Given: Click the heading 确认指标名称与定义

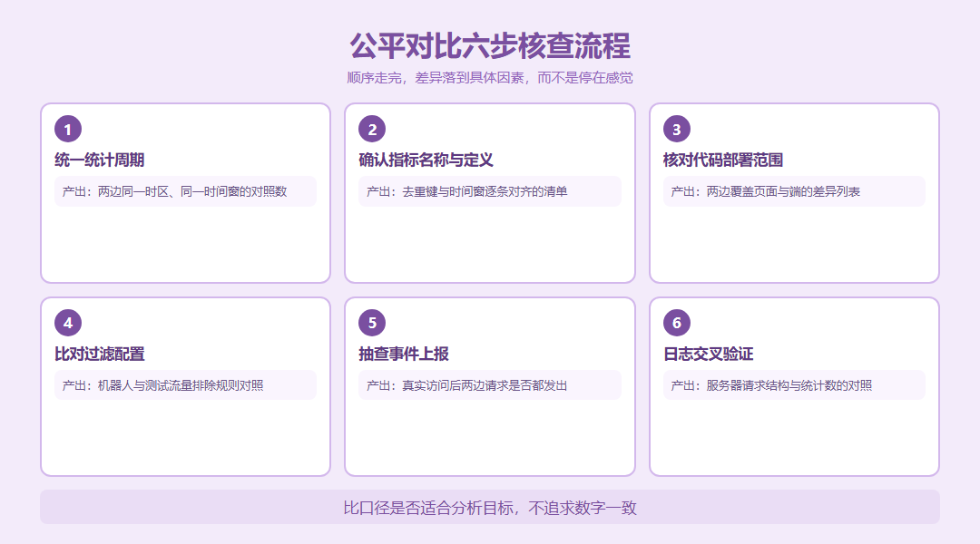Looking at the screenshot, I should [x=426, y=160].
